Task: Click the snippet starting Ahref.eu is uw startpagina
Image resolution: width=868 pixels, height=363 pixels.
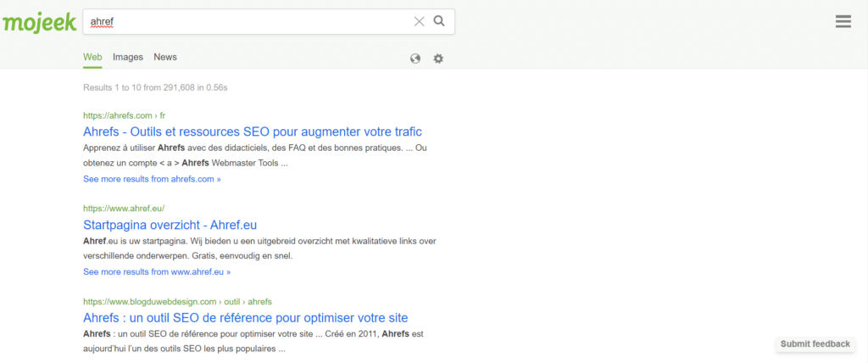Action: pos(259,249)
